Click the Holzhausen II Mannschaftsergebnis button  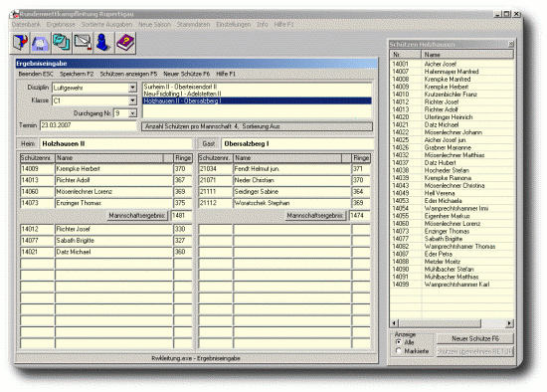137,215
